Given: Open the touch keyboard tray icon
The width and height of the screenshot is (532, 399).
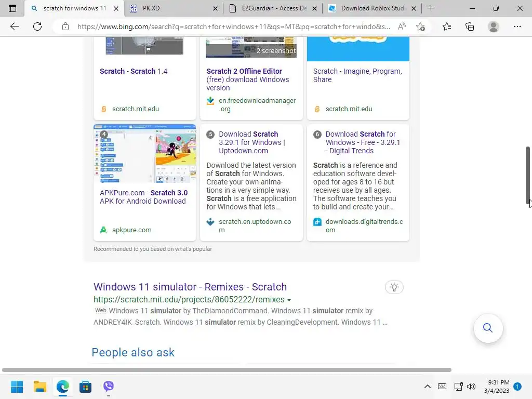Looking at the screenshot, I should click(x=442, y=387).
